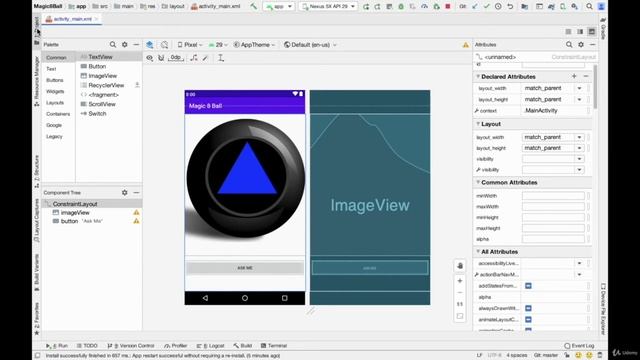Search the Palette with magnifier icon

pyautogui.click(x=113, y=44)
